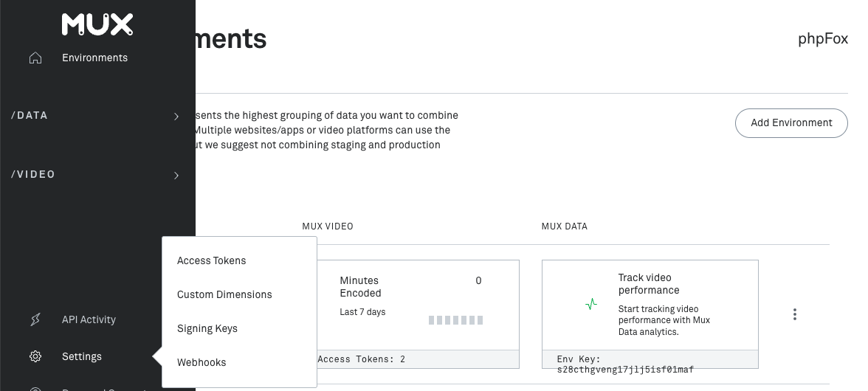Expand the /VIDEO section chevron

[x=176, y=176]
